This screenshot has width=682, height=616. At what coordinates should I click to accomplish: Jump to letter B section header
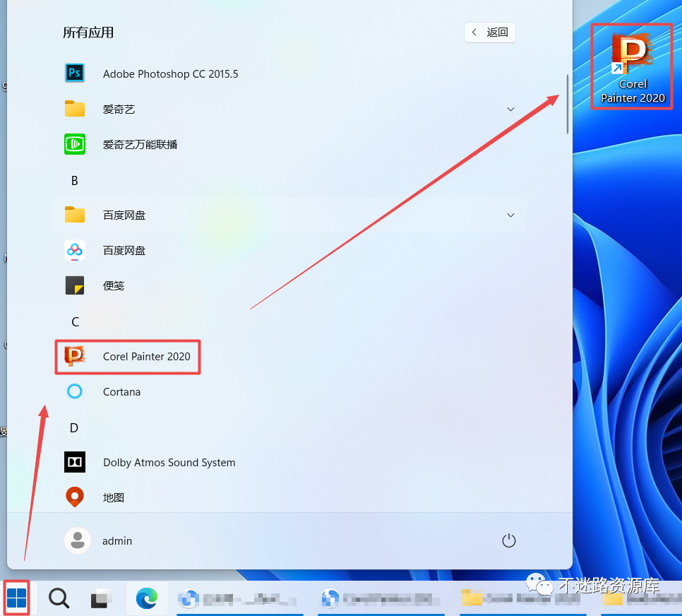[x=74, y=180]
